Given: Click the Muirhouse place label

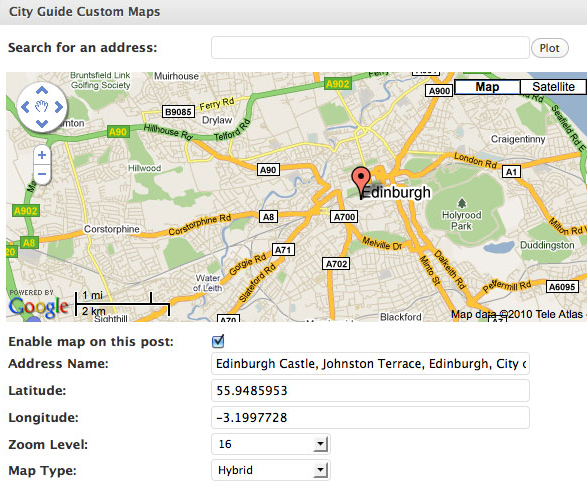Looking at the screenshot, I should [176, 76].
